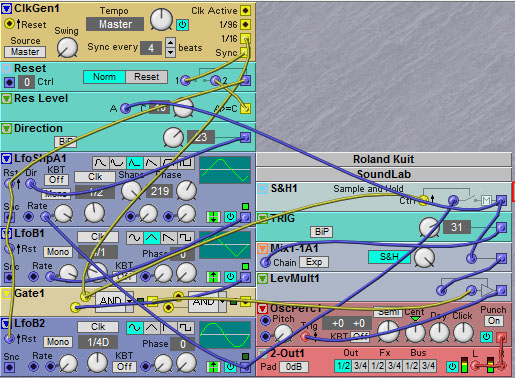515x378 pixels.
Task: Click the 2-Out1 mute power icon
Action: 452,366
